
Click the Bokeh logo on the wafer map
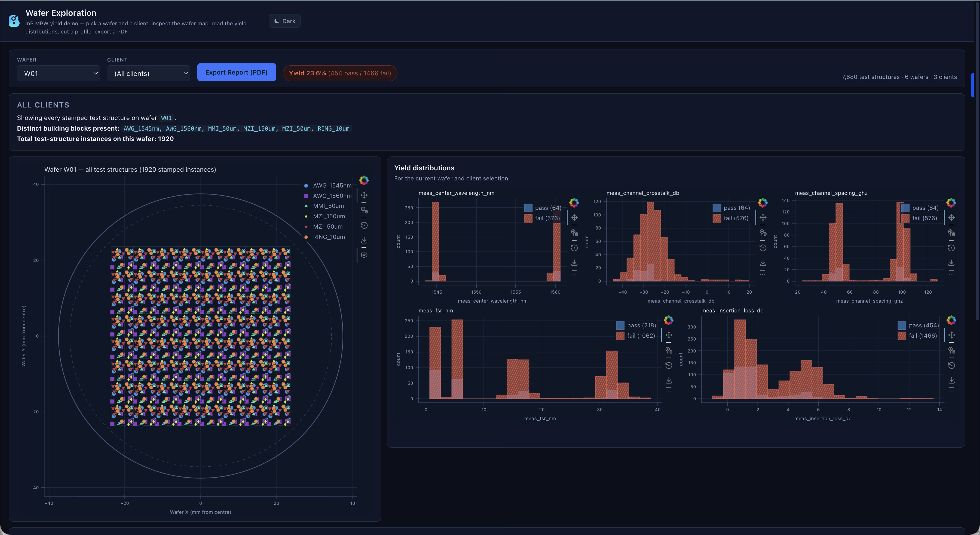click(x=364, y=180)
